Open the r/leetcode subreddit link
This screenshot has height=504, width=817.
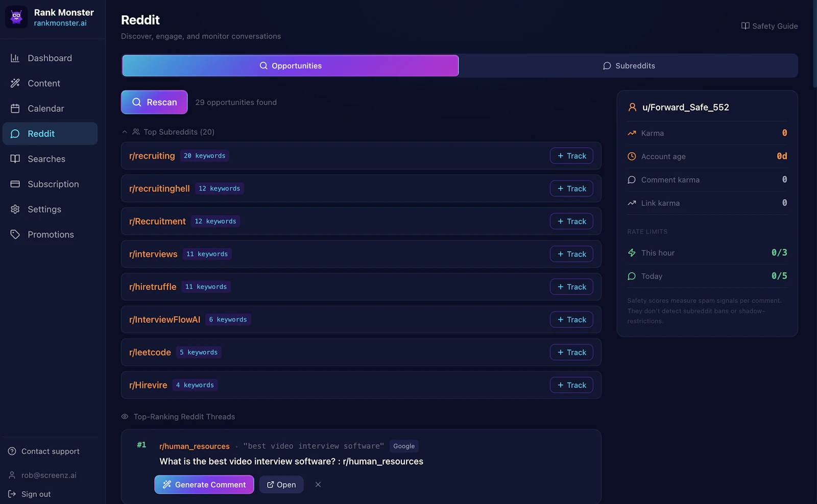tap(150, 352)
